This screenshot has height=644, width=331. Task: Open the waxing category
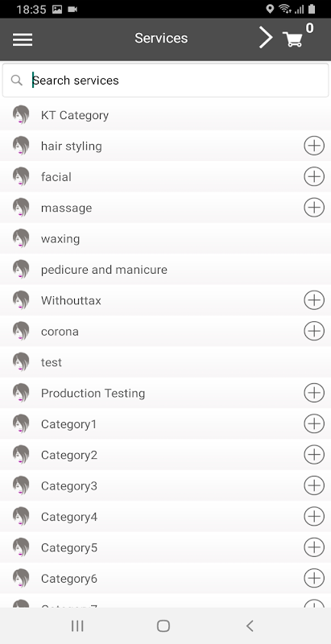[166, 238]
